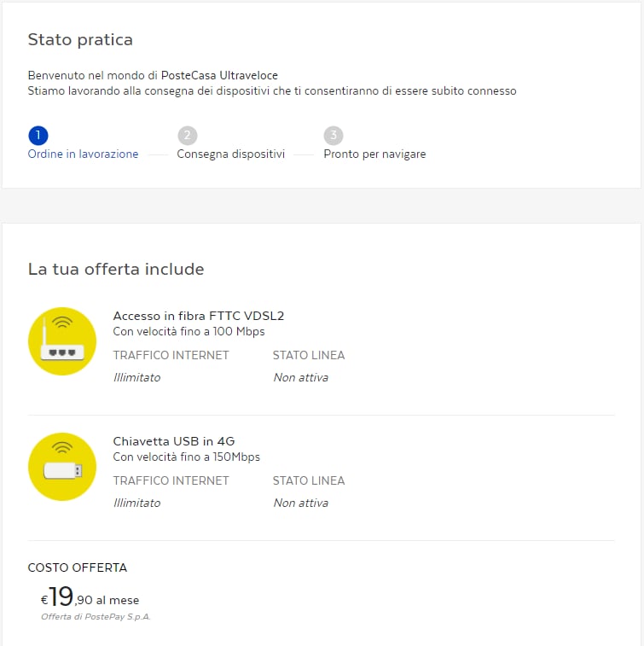Select step 3 circle indicator
Viewport: 644px width, 646px height.
coord(334,136)
